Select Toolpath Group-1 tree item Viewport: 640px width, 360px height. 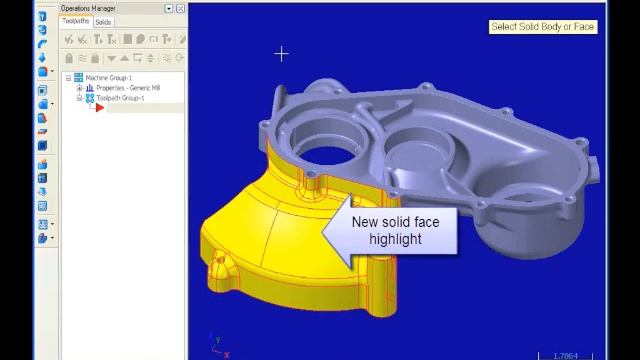click(x=120, y=98)
